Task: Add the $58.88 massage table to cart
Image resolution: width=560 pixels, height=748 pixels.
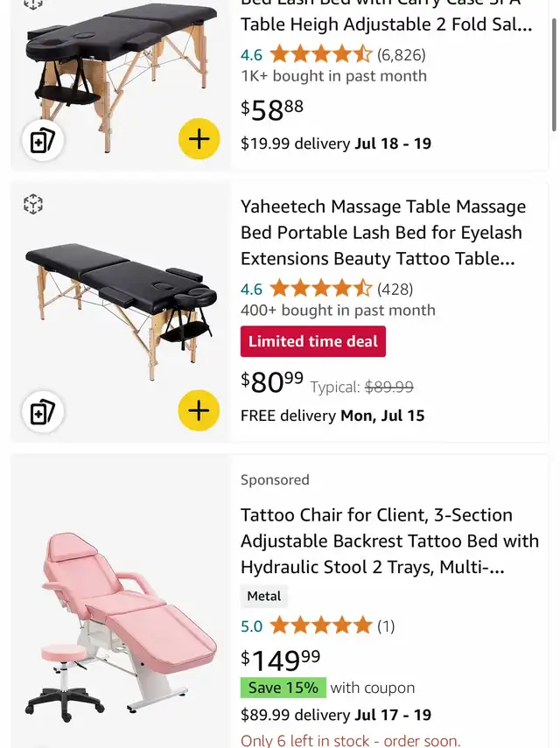Action: pyautogui.click(x=199, y=139)
